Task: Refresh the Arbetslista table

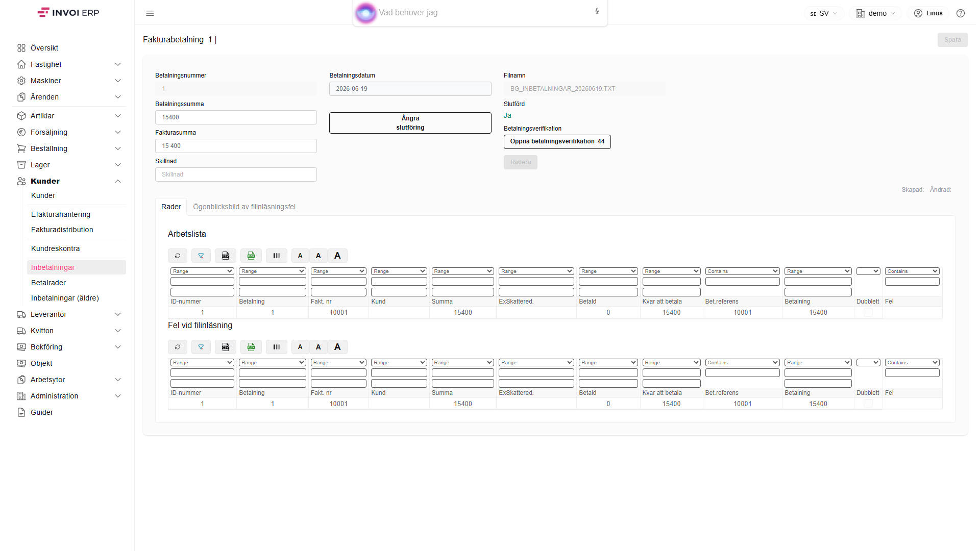Action: coord(178,256)
